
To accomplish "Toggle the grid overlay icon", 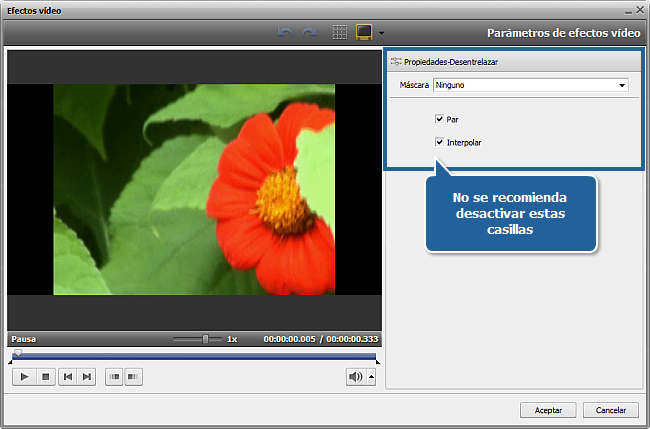I will pos(340,32).
